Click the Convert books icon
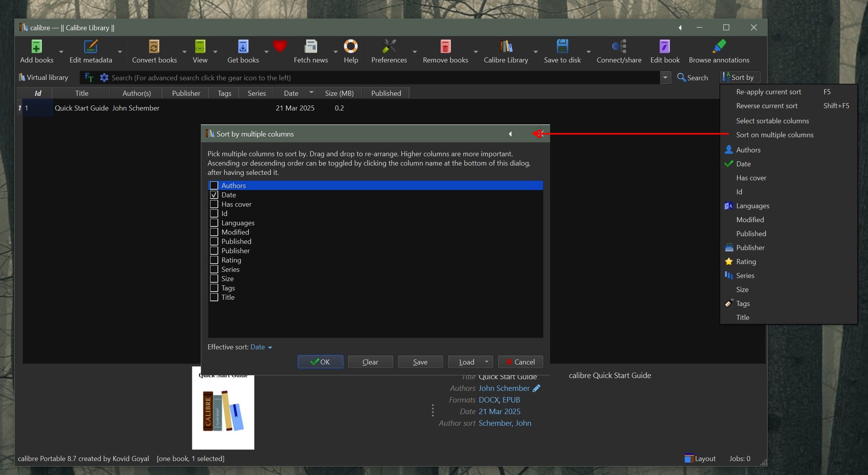 click(x=154, y=47)
